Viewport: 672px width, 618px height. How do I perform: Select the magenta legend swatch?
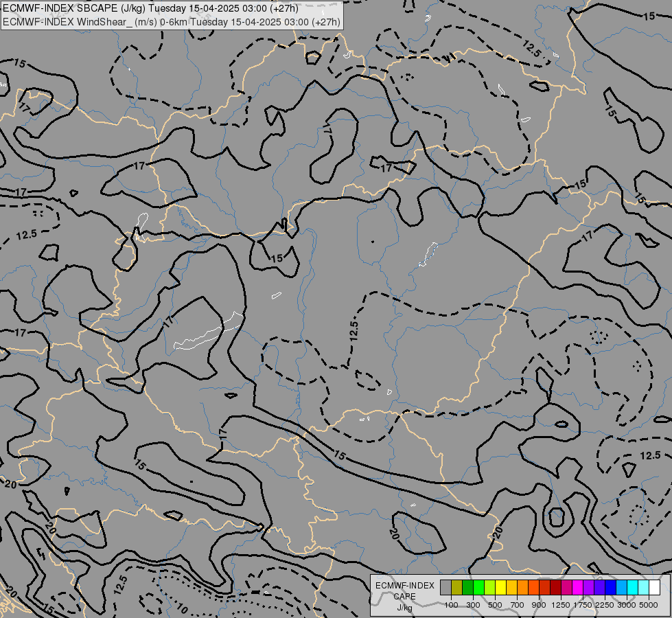tap(577, 587)
